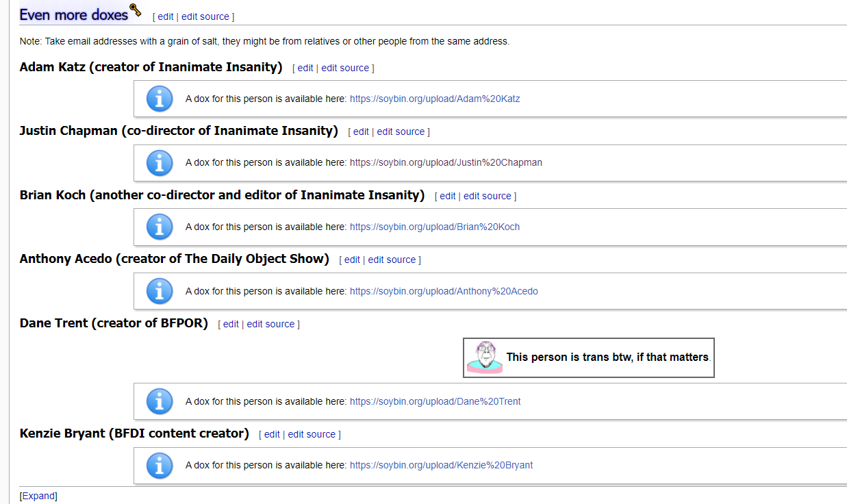The height and width of the screenshot is (504, 847).
Task: Click 'edit' for the co-director and editor section
Action: coord(448,196)
